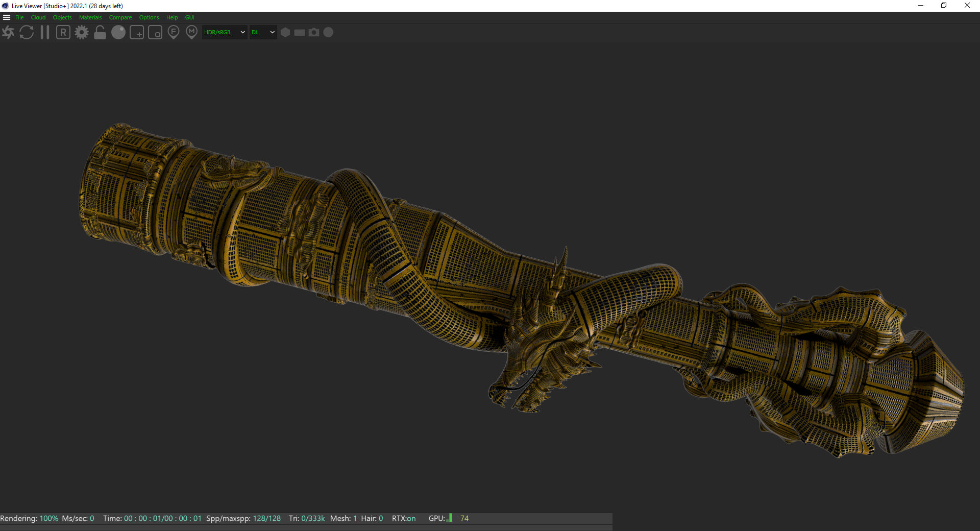Click the Send scene and restart render icon
This screenshot has width=980, height=531.
pos(8,32)
